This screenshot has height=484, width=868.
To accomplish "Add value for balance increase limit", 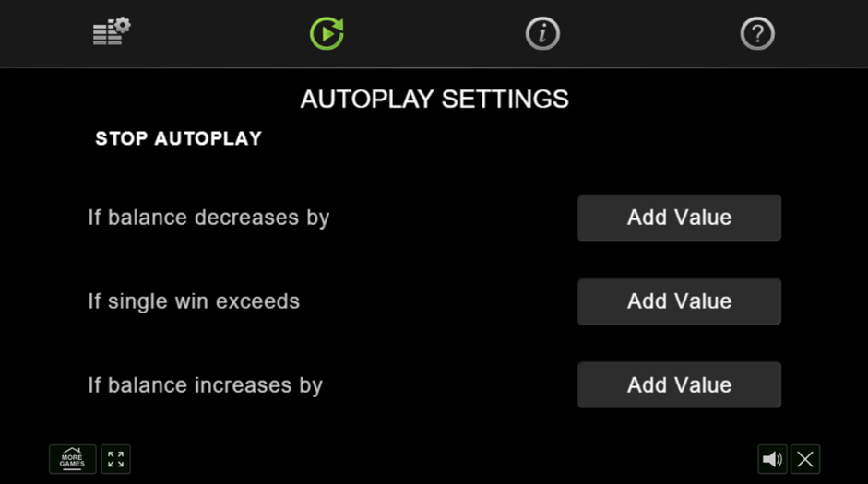I will click(x=679, y=385).
